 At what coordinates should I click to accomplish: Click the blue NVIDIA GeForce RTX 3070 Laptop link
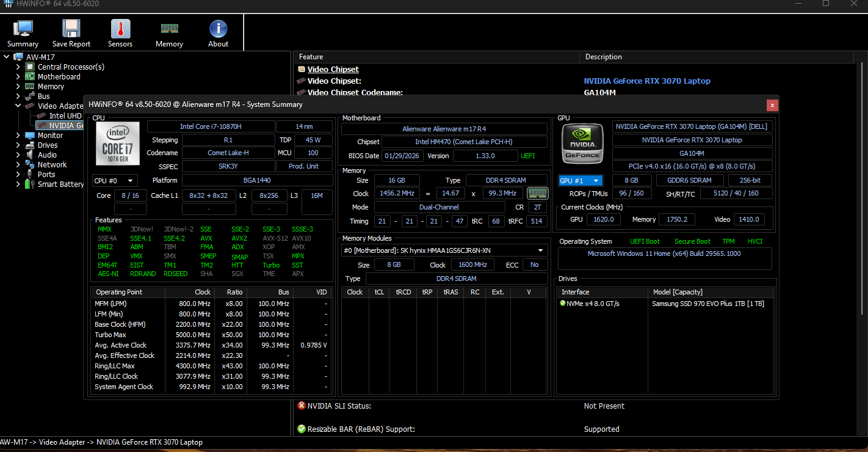pos(647,81)
